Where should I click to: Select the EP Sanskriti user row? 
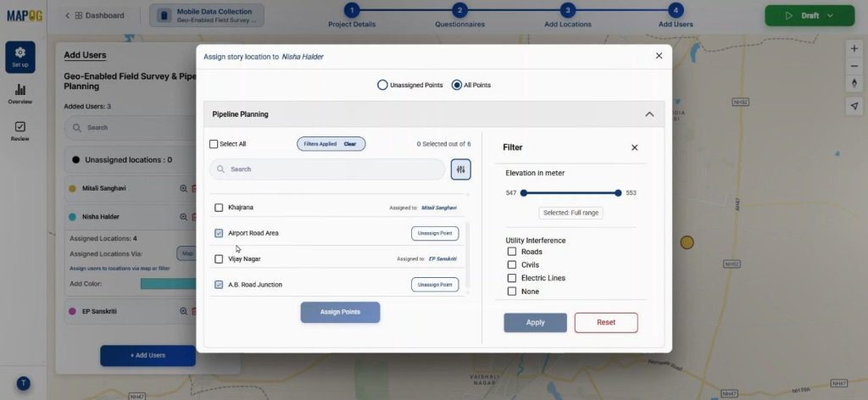(x=131, y=312)
